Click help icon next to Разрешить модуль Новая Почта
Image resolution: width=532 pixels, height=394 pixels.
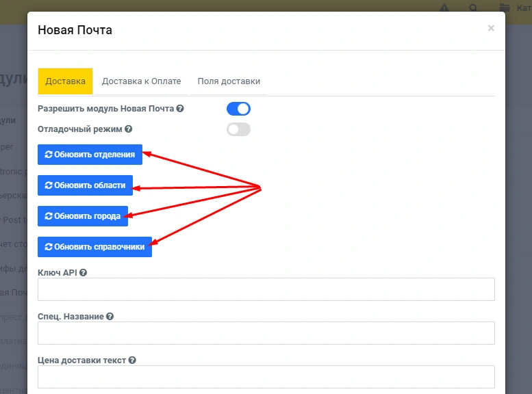click(180, 109)
